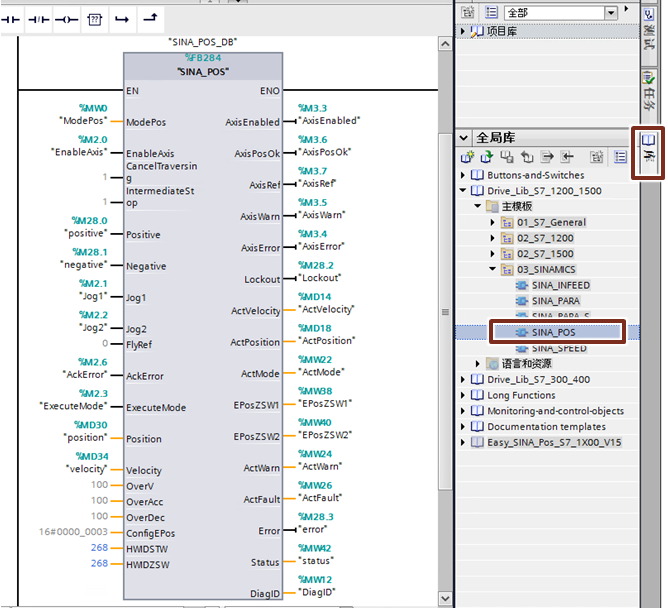
Task: Select the %FB284 block number
Action: 203,58
